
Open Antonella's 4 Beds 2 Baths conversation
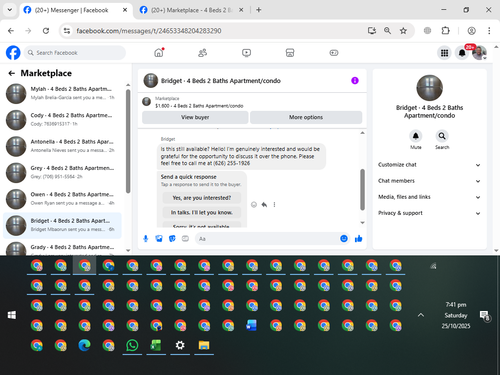[62, 146]
